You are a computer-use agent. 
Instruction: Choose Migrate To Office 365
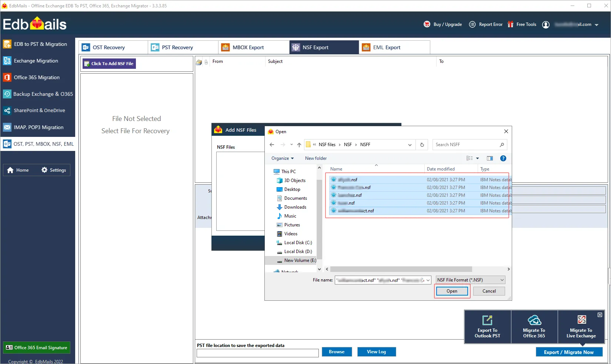click(534, 327)
